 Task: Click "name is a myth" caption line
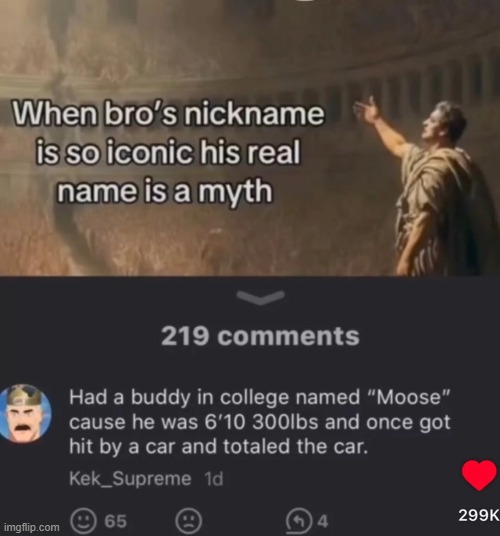pyautogui.click(x=165, y=190)
